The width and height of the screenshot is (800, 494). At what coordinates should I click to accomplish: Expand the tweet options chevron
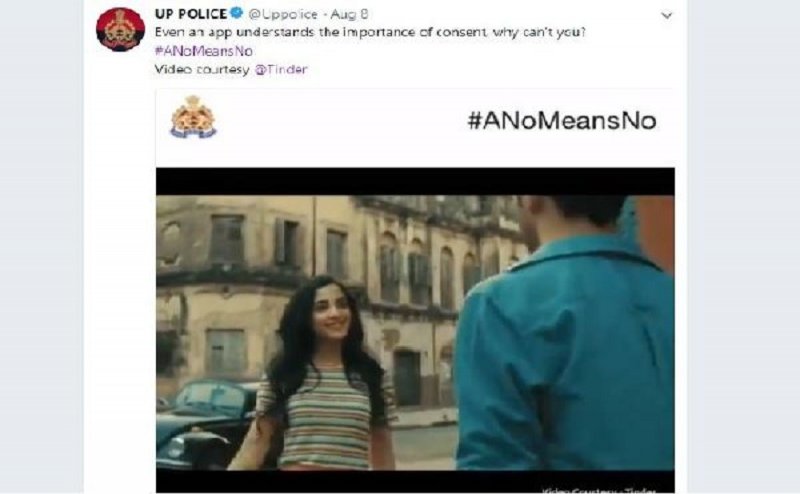click(x=666, y=15)
